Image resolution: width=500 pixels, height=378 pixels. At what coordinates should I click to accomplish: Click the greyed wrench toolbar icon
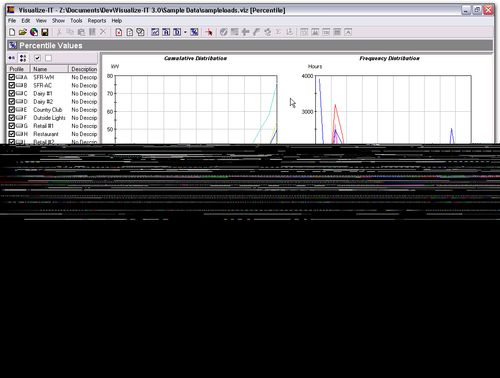(x=256, y=32)
